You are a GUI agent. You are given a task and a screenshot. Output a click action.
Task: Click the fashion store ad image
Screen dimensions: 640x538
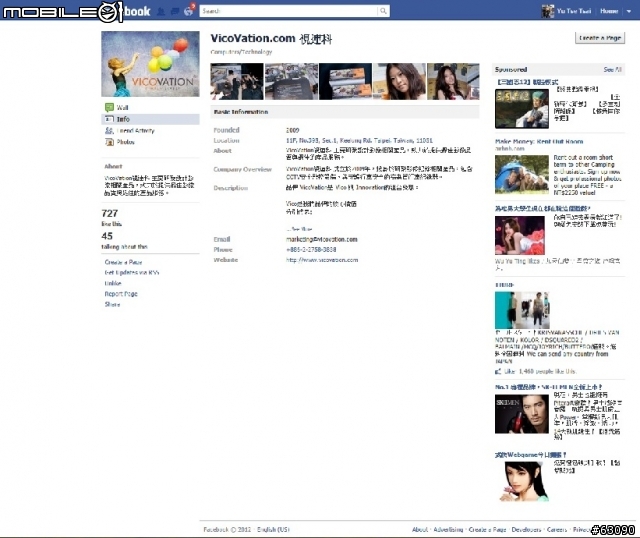[522, 310]
